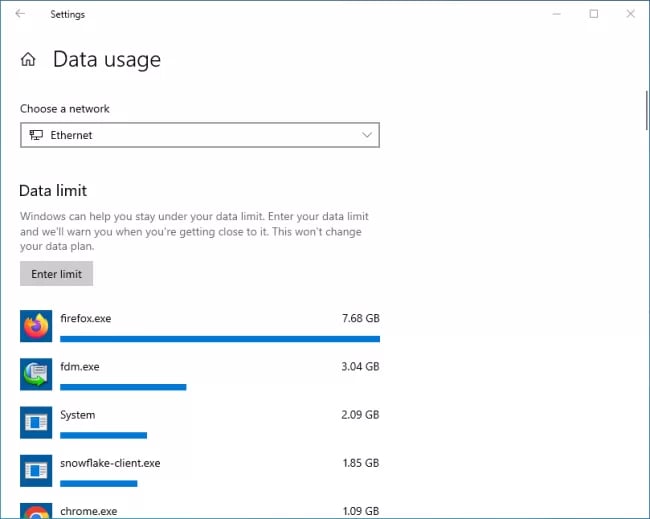
Task: Select the fdm.exe entry name
Action: point(80,366)
